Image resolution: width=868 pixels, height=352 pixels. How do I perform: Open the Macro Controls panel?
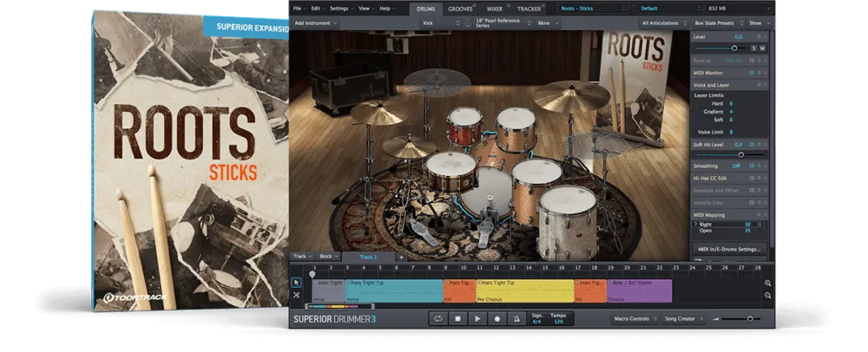[x=635, y=319]
